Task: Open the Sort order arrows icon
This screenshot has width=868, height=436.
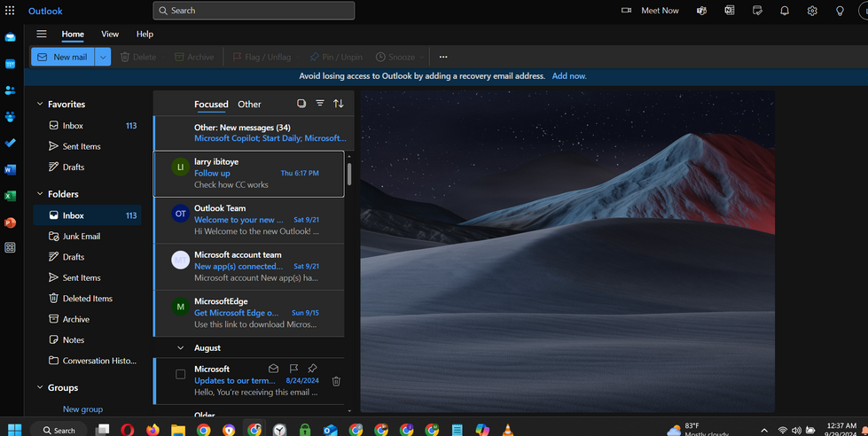Action: click(338, 104)
